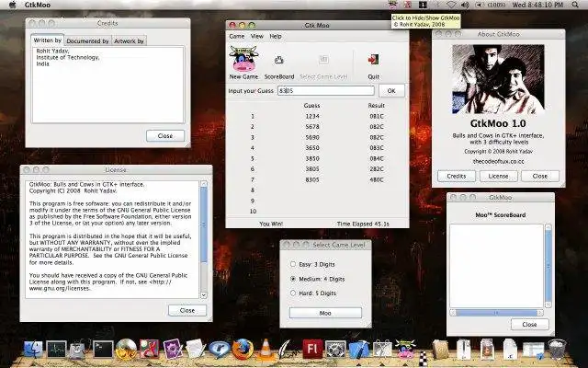Click the black arrows icon in menu bar

423,5
